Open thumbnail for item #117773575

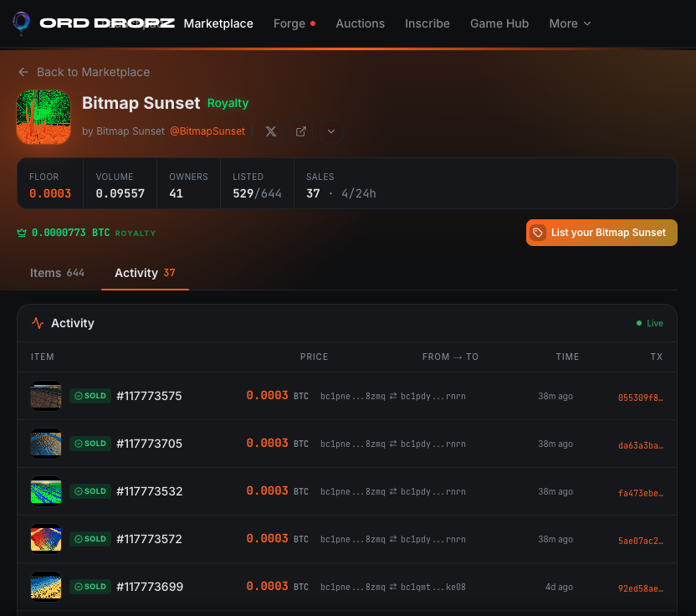click(x=46, y=396)
